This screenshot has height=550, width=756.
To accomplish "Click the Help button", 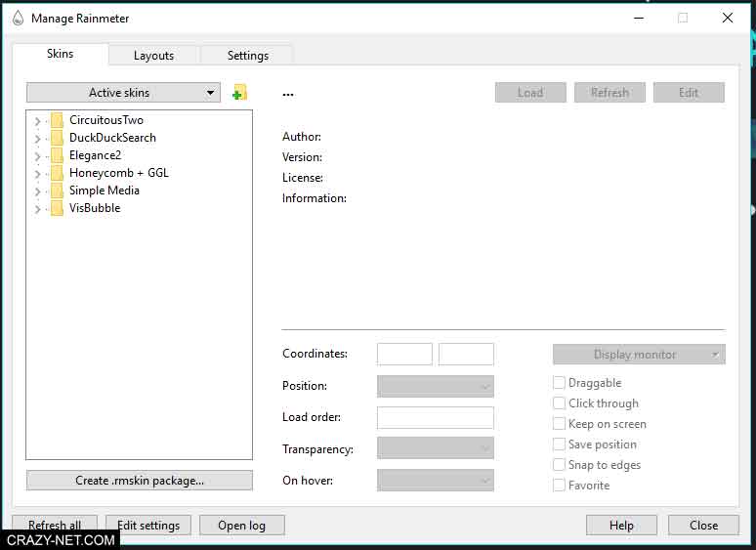I will pos(621,525).
